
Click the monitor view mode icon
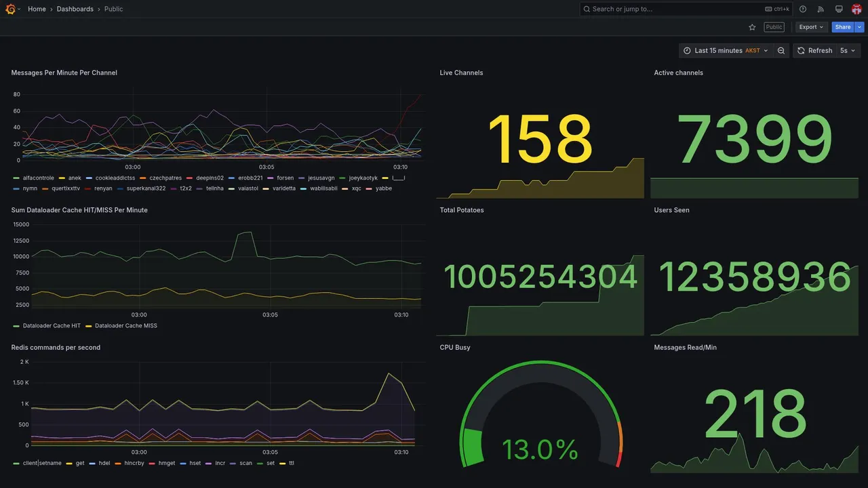tap(839, 9)
